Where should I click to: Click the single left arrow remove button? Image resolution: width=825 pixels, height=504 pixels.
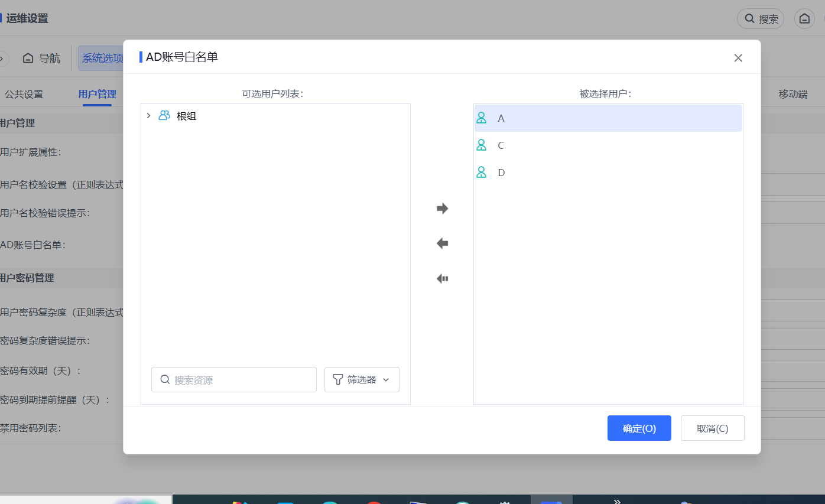pyautogui.click(x=442, y=243)
